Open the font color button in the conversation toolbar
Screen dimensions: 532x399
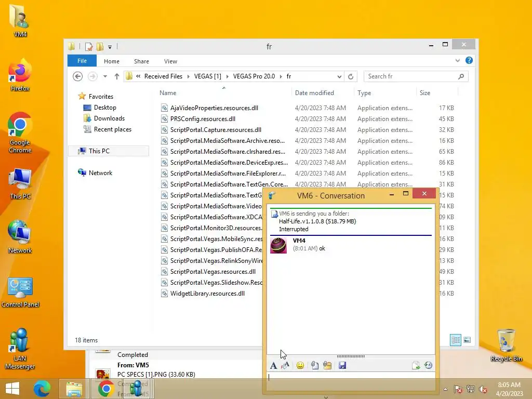[x=285, y=365]
